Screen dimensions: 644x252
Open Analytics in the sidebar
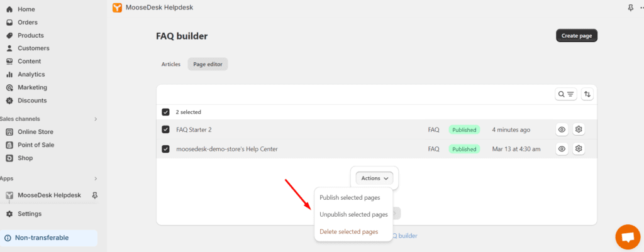point(31,74)
